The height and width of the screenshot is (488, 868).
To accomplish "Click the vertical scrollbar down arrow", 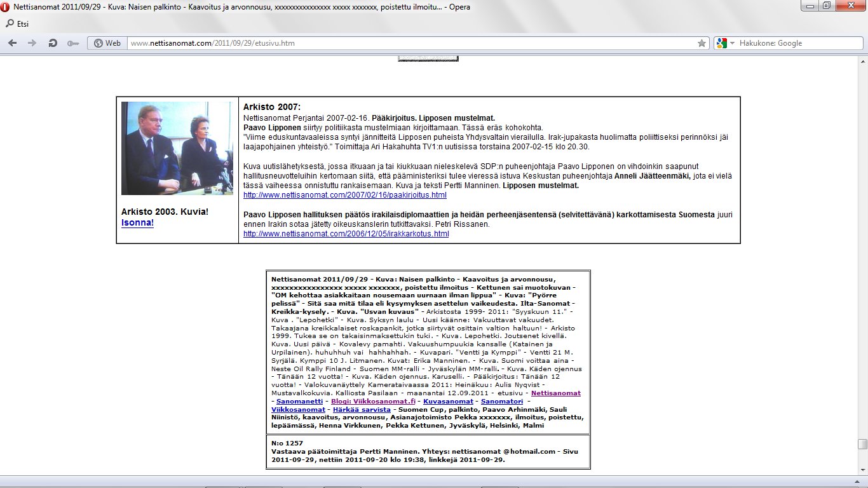I will [x=862, y=471].
